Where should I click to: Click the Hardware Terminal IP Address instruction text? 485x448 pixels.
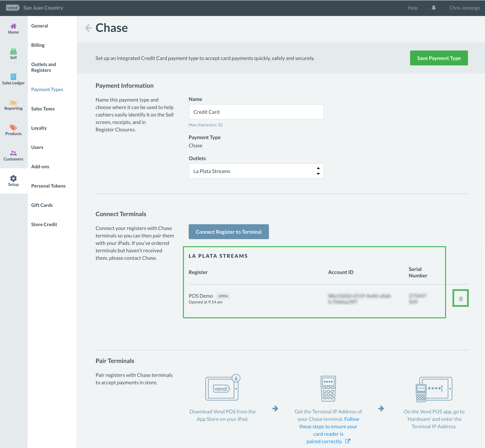coord(434,419)
